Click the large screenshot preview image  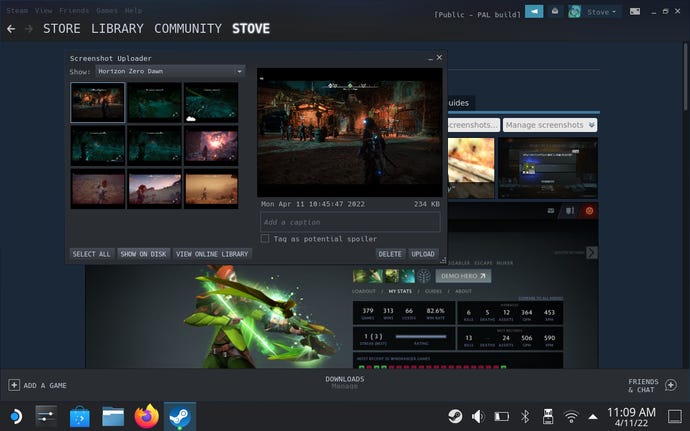pyautogui.click(x=350, y=132)
